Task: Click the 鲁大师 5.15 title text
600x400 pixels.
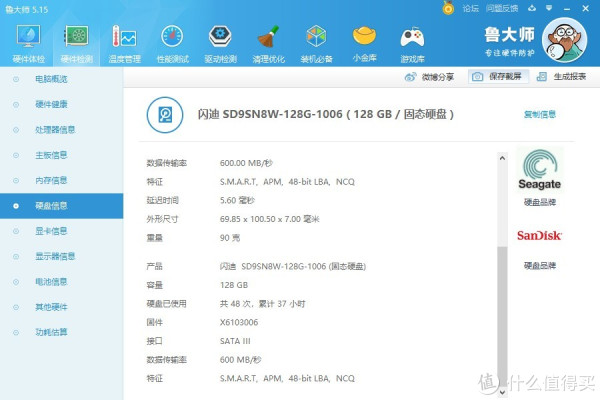Action: 26,10
